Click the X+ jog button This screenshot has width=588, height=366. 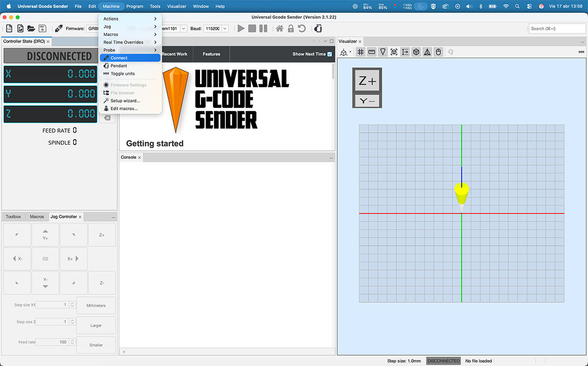pos(73,259)
